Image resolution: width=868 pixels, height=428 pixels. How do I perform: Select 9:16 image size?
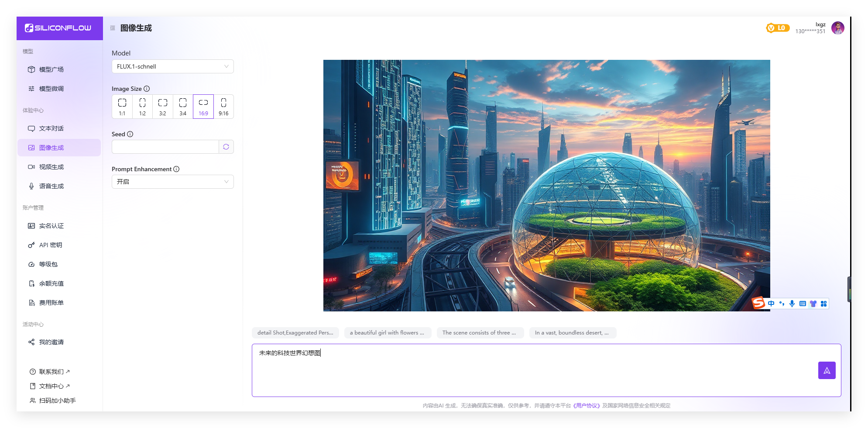223,107
